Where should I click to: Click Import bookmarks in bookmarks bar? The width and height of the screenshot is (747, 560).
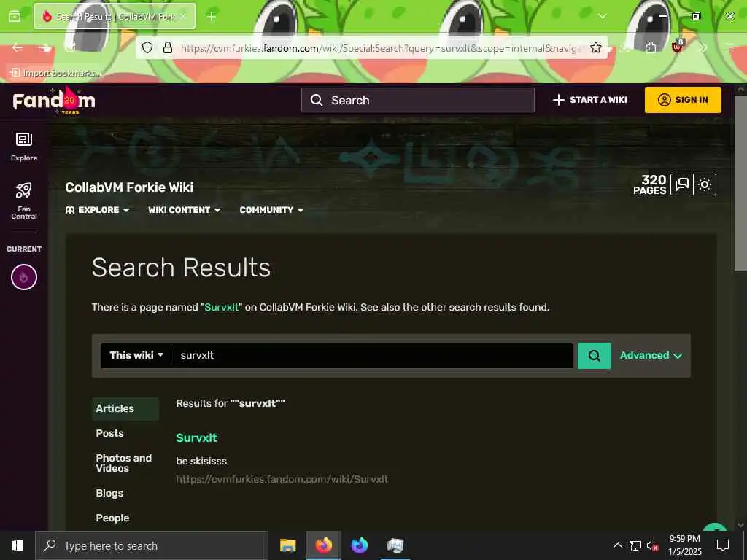[56, 73]
